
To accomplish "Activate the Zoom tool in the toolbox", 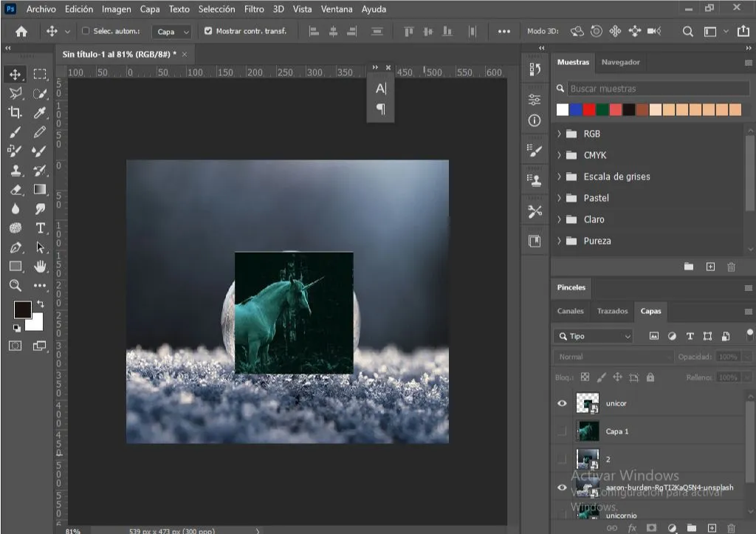I will (15, 285).
